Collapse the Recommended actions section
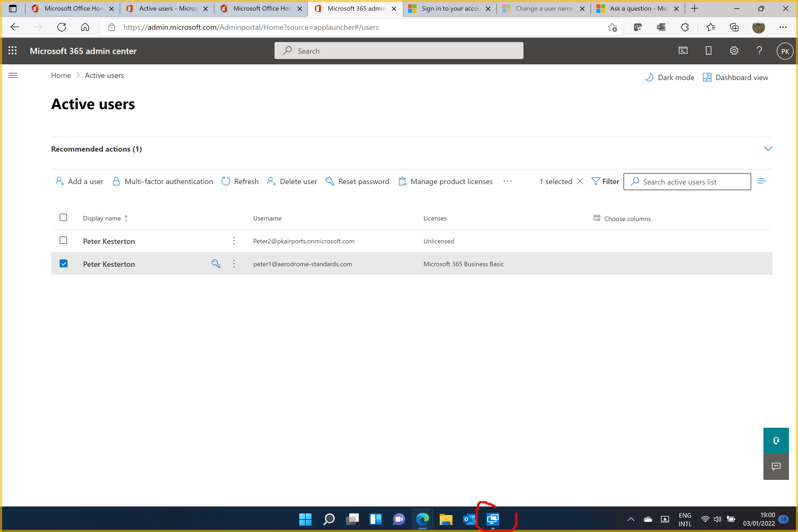 pyautogui.click(x=768, y=149)
